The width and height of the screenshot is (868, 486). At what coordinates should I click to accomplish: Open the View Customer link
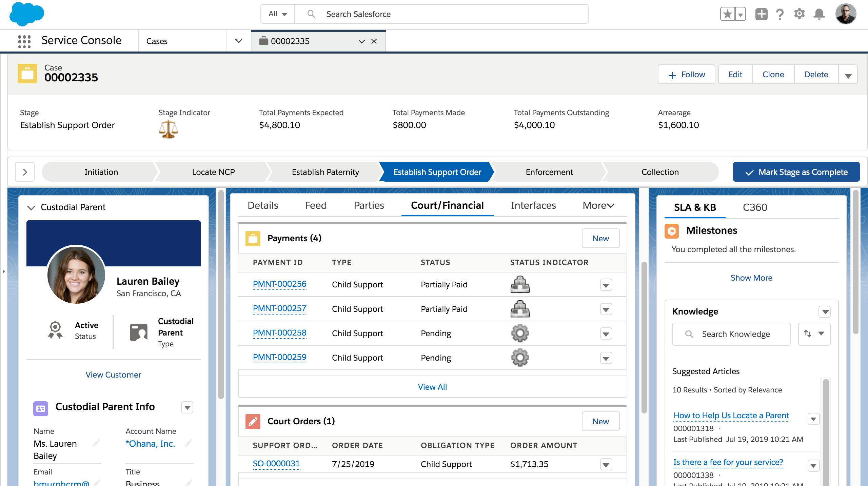[113, 375]
